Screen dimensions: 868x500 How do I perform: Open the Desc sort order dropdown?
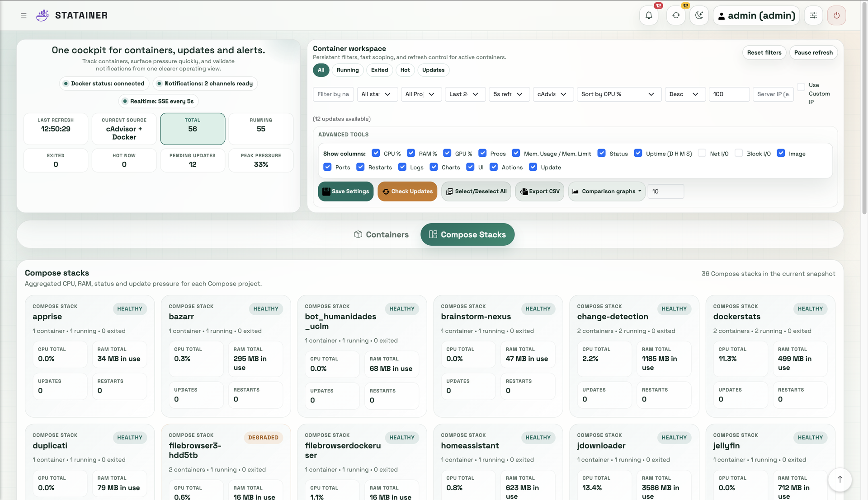point(685,94)
